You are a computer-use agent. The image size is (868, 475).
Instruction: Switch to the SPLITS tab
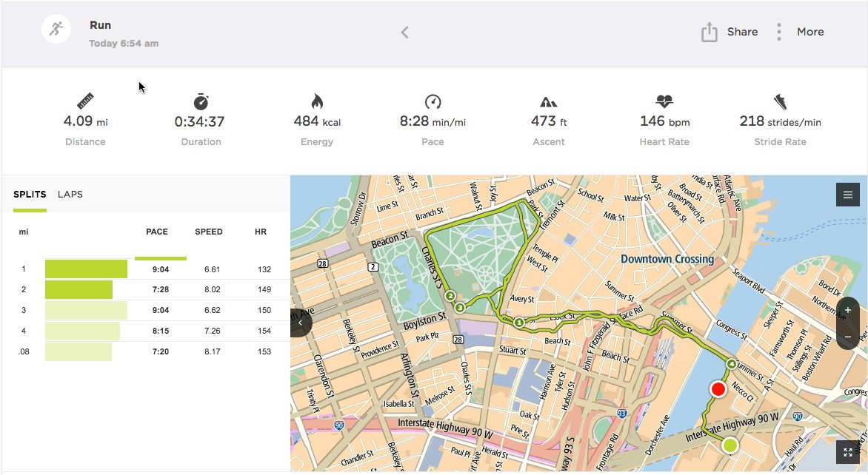pyautogui.click(x=30, y=194)
